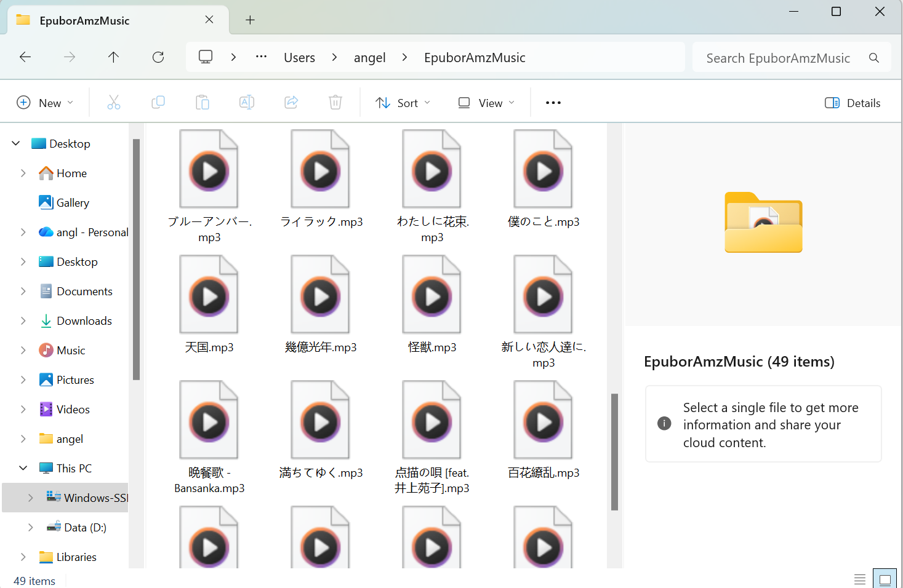Viewport: 903px width, 588px height.
Task: Click the Copy icon in toolbar
Action: [158, 103]
